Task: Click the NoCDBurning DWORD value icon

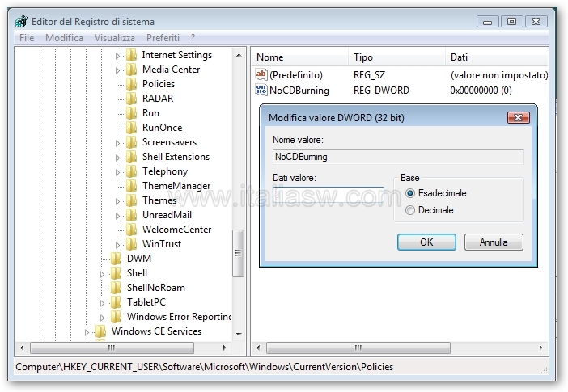Action: coord(261,90)
